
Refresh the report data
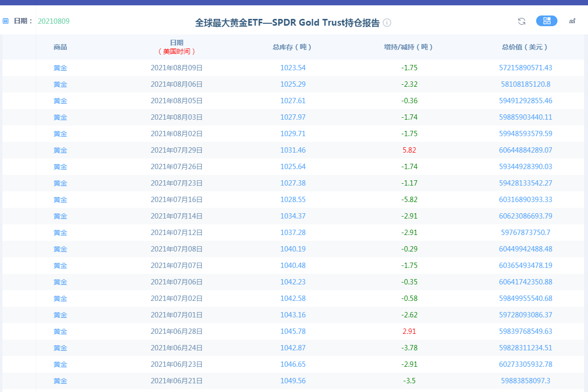[522, 21]
